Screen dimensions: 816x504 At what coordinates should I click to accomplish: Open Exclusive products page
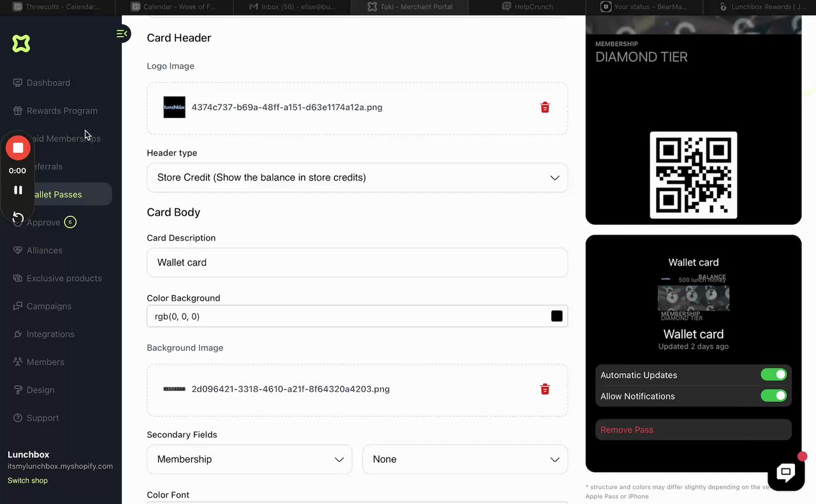pos(64,278)
